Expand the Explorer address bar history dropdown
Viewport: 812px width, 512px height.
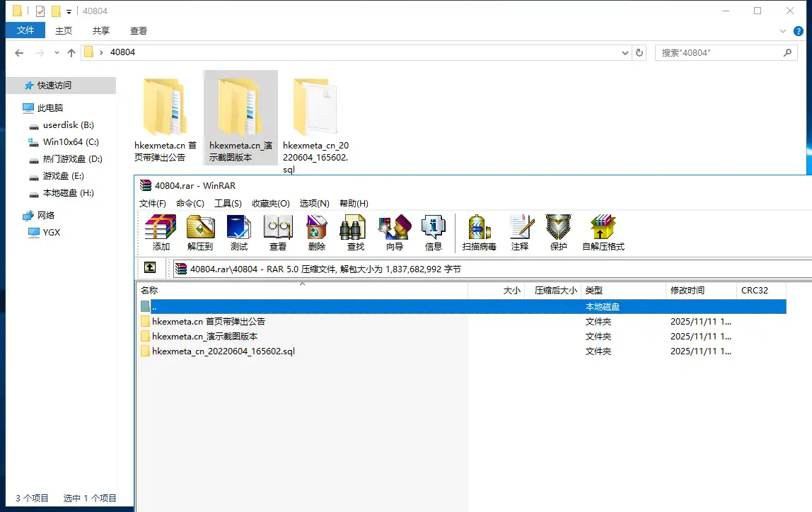(625, 53)
